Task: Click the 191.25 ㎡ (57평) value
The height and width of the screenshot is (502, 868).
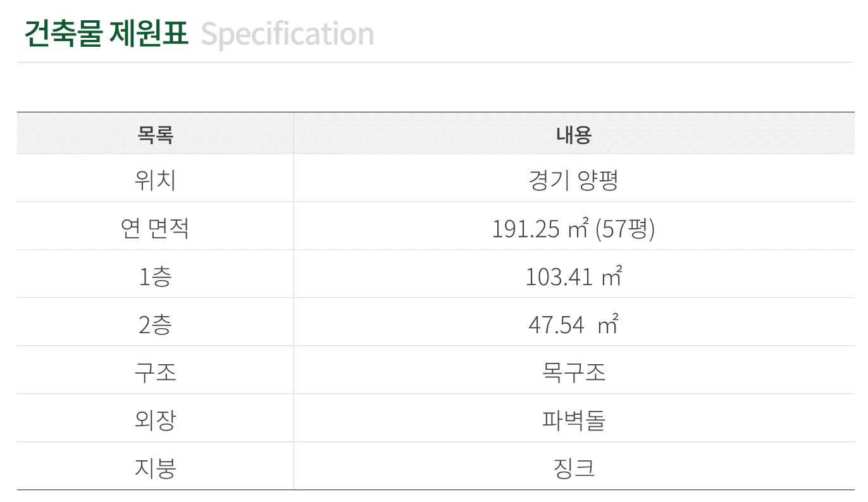Action: pyautogui.click(x=573, y=229)
